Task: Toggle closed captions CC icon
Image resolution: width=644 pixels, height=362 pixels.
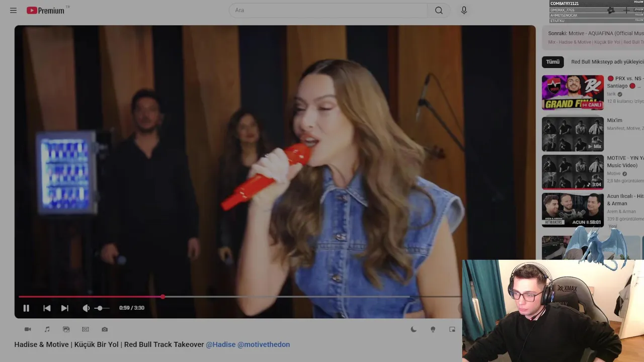Action: coord(86,329)
